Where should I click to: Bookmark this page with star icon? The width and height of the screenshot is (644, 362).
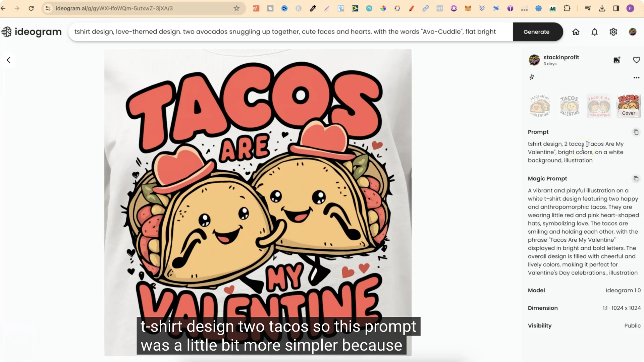point(236,8)
